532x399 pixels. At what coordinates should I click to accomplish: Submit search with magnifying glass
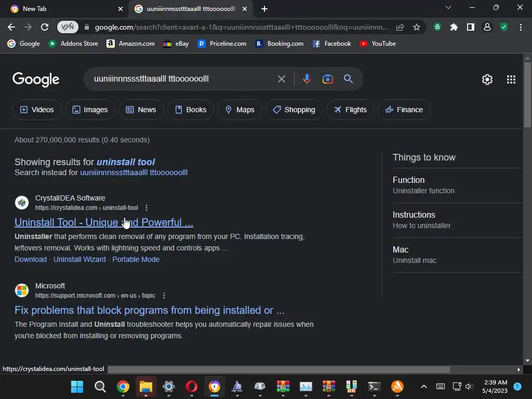349,79
